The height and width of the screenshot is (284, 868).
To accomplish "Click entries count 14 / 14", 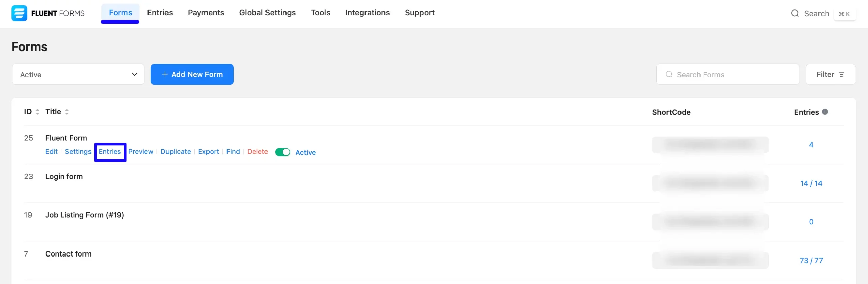I will pyautogui.click(x=811, y=183).
